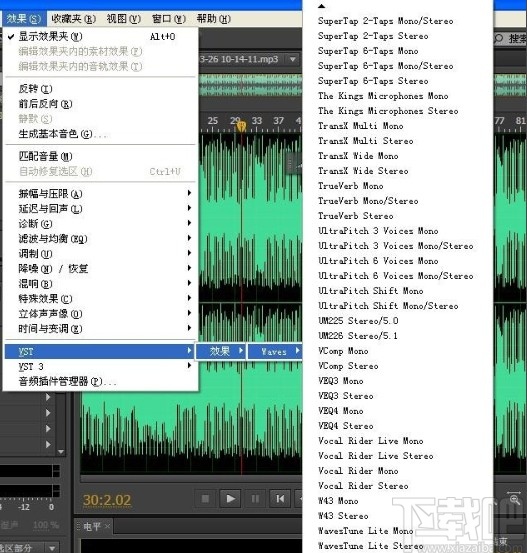527x553 pixels.
Task: Expand 立体声声像(O) submenu
Action: [101, 314]
